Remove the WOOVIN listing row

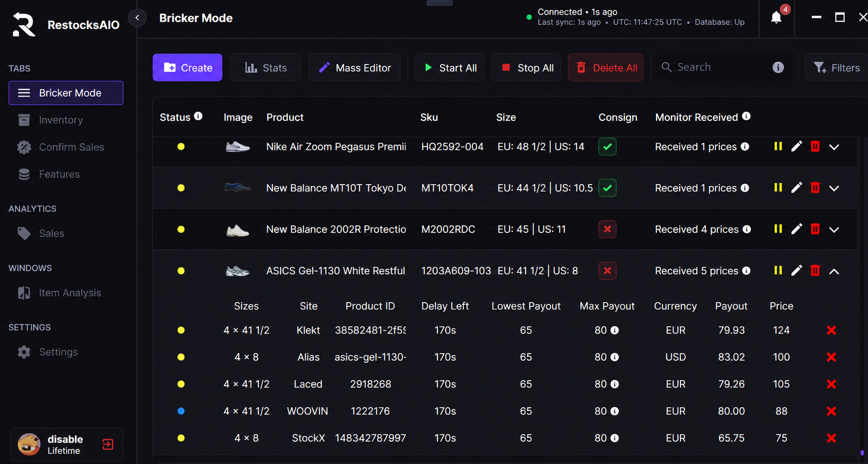[831, 411]
